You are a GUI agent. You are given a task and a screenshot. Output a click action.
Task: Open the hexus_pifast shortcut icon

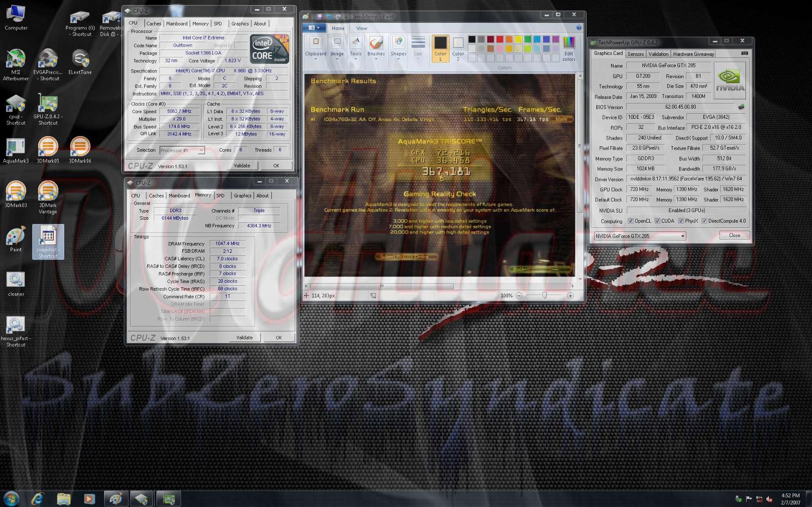(x=16, y=331)
